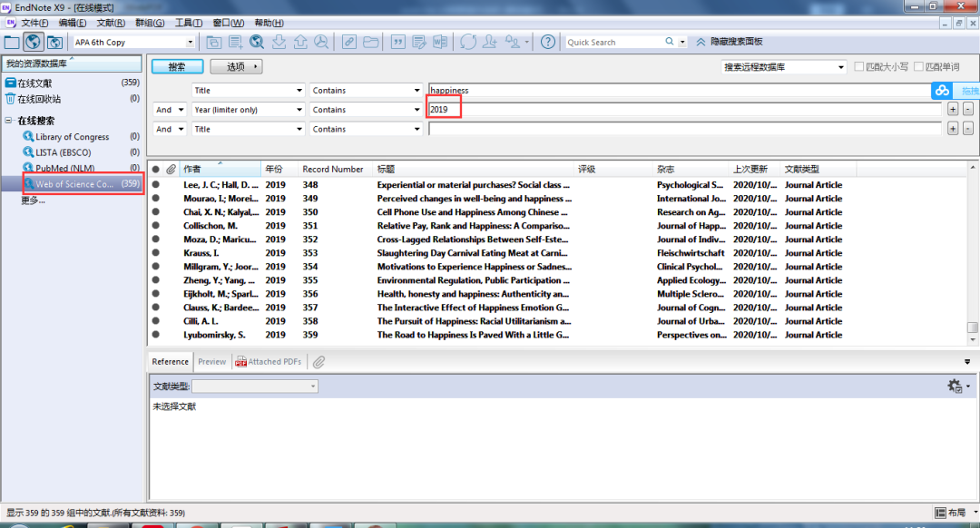Toggle read dot for Krauss, I. record
Viewport: 980px width, 528px height.
(x=156, y=253)
